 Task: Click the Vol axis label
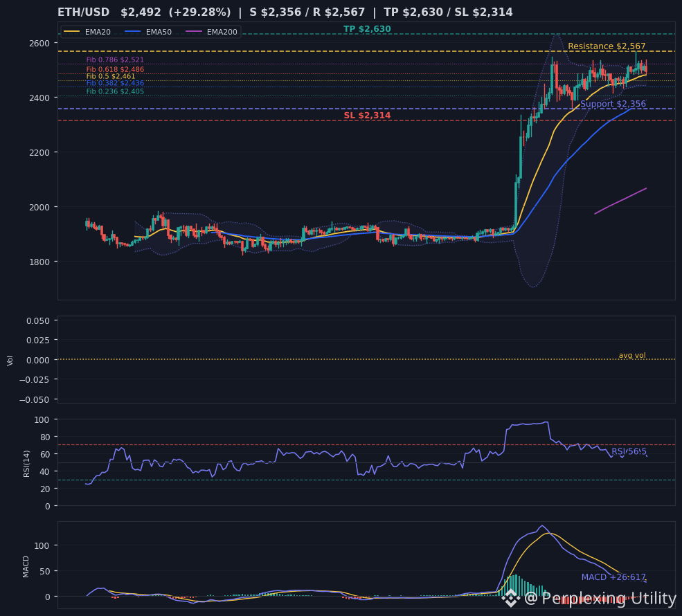(x=10, y=361)
